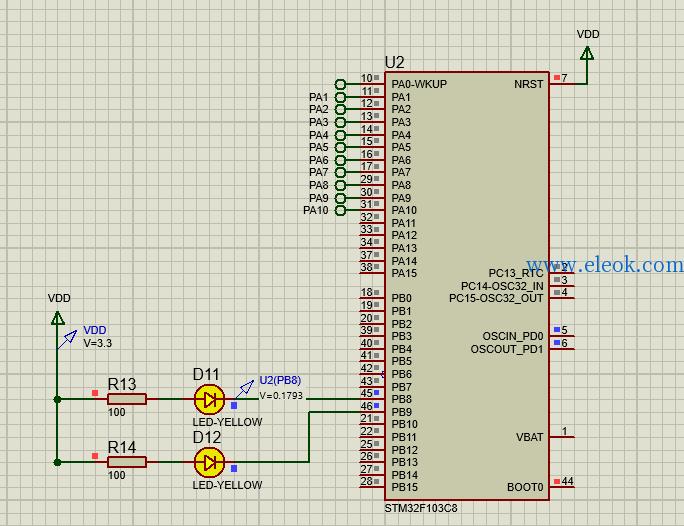Click the VDD voltage probe arrow
This screenshot has height=526, width=684.
[x=68, y=339]
